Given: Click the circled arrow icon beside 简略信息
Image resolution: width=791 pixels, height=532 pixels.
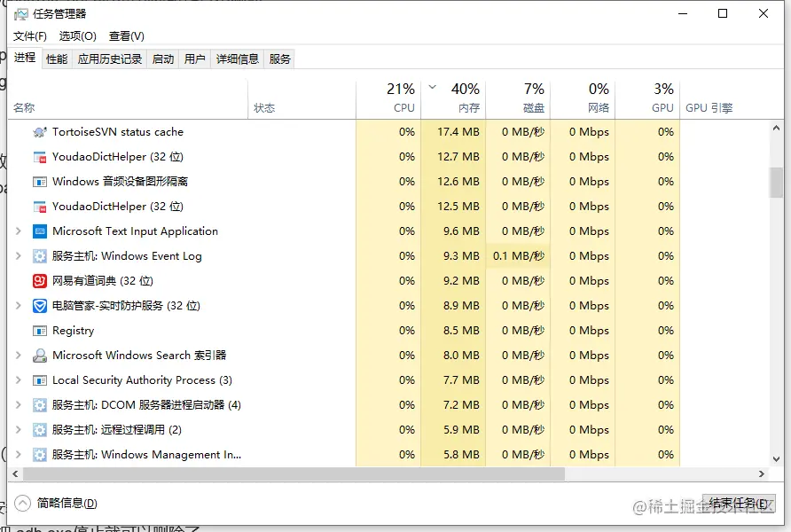Looking at the screenshot, I should (x=23, y=504).
